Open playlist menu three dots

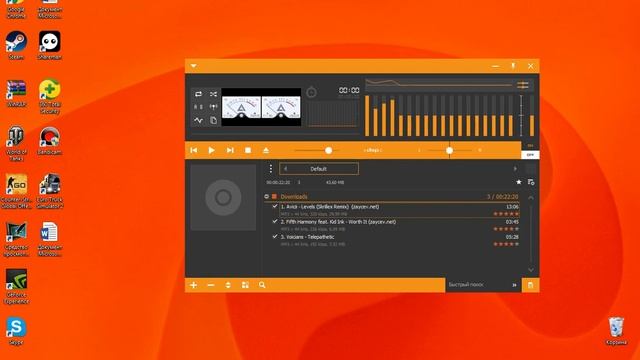271,169
